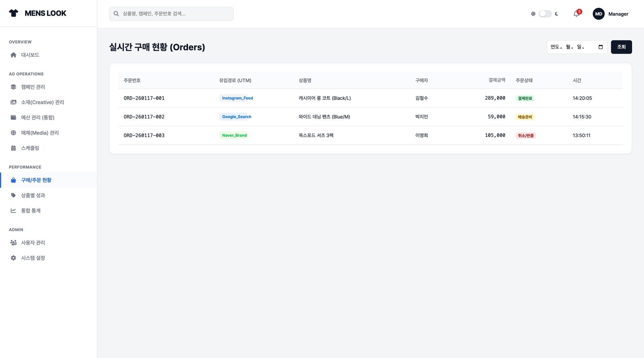Click the moon dark-mode icon
644x358 pixels.
[x=557, y=14]
